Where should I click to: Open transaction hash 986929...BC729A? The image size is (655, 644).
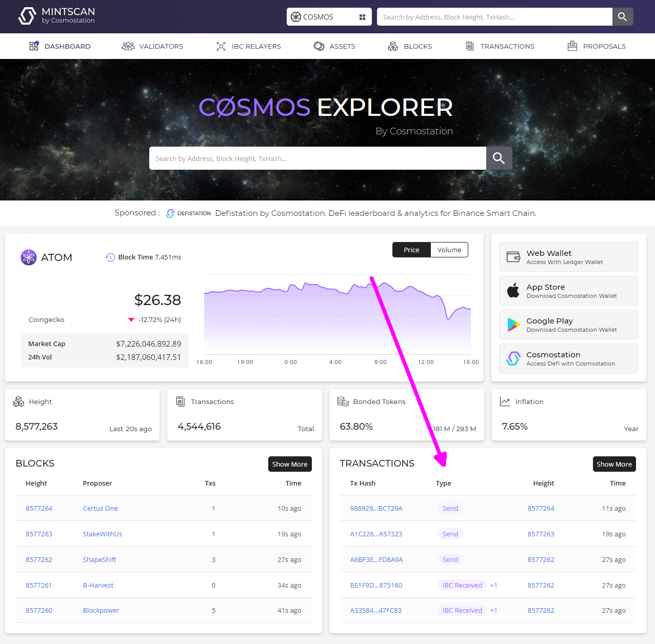376,508
